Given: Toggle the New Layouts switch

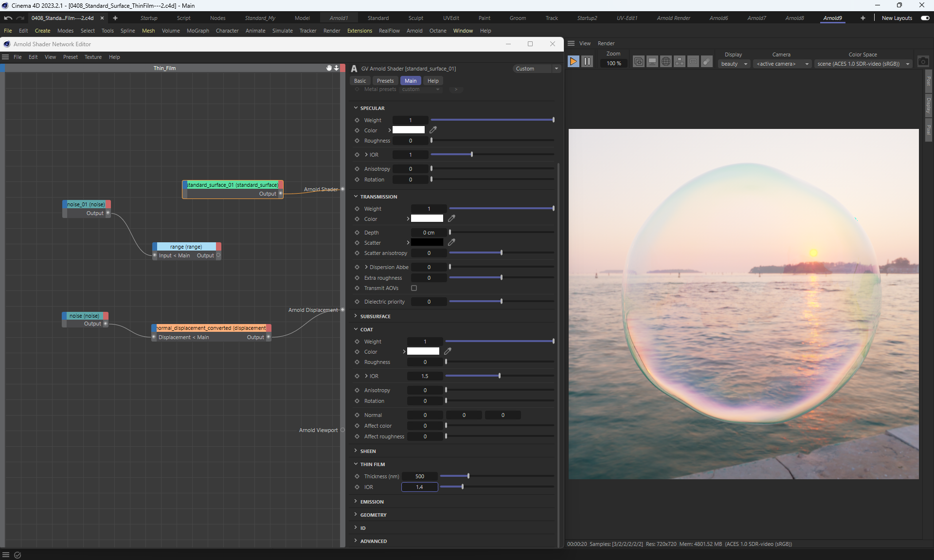Looking at the screenshot, I should point(925,18).
